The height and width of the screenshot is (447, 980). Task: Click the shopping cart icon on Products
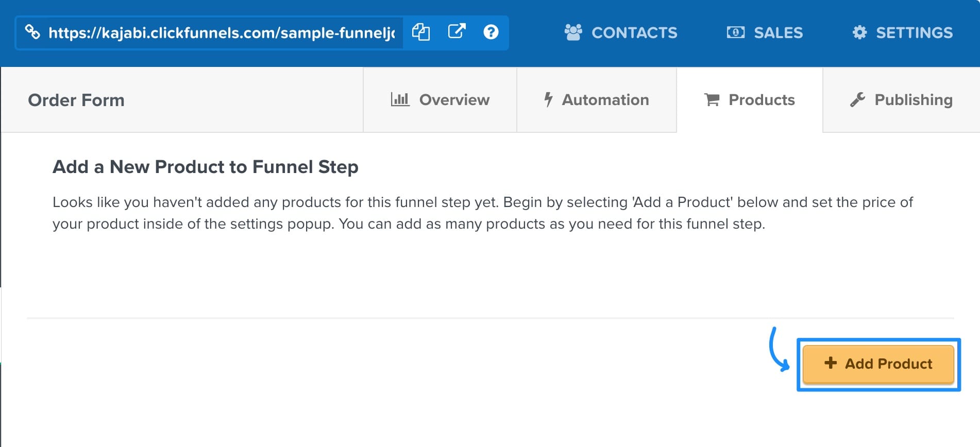(712, 99)
